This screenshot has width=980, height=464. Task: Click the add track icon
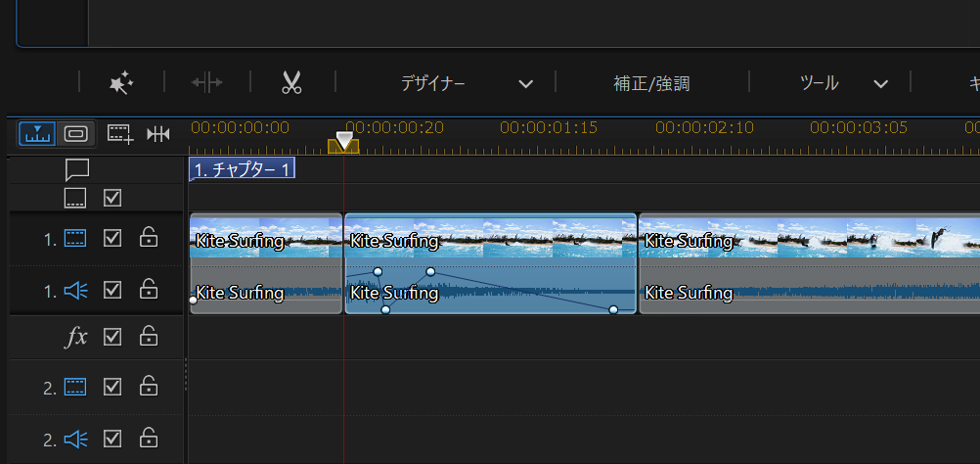[x=119, y=133]
